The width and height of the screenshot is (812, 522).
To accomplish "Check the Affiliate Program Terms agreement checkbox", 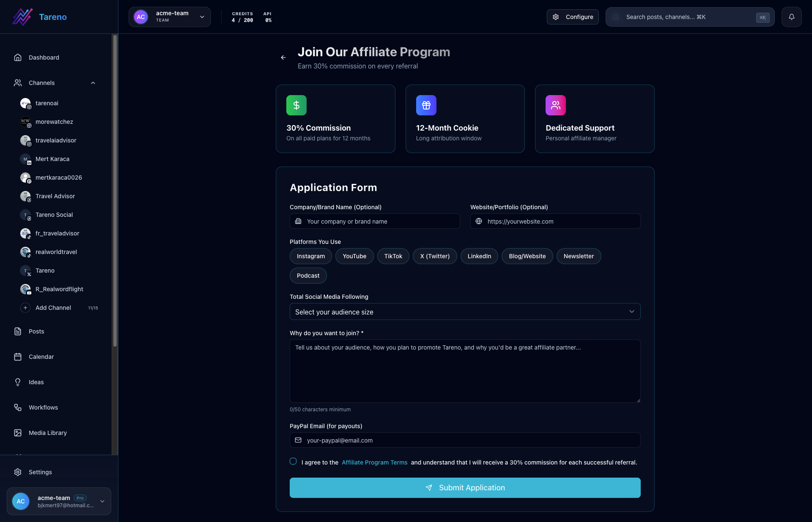I will pyautogui.click(x=293, y=461).
